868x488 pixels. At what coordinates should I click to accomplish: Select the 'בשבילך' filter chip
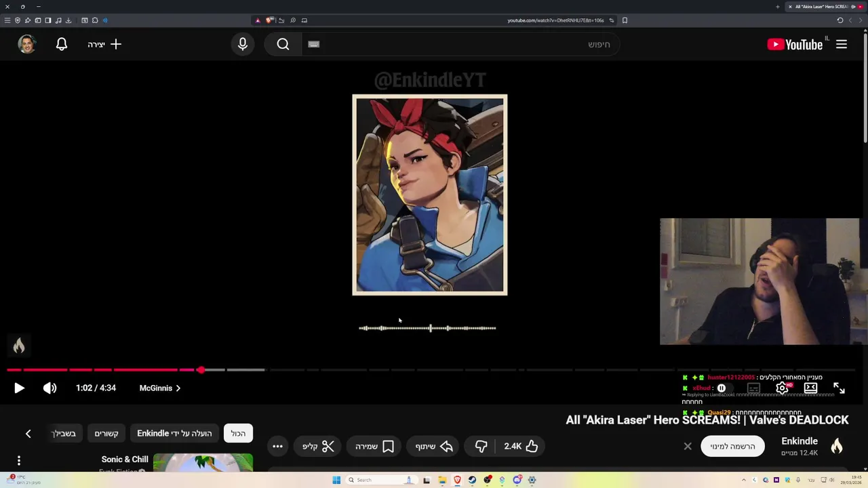click(x=65, y=433)
